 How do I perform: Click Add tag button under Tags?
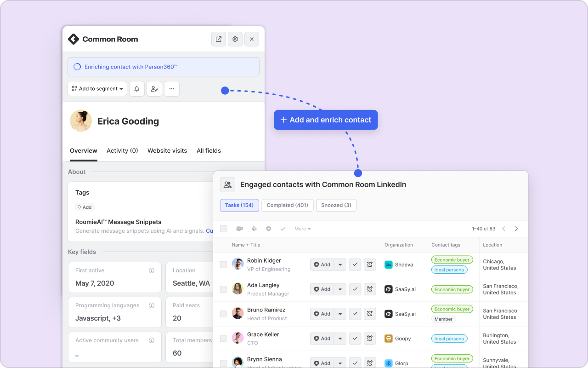85,207
